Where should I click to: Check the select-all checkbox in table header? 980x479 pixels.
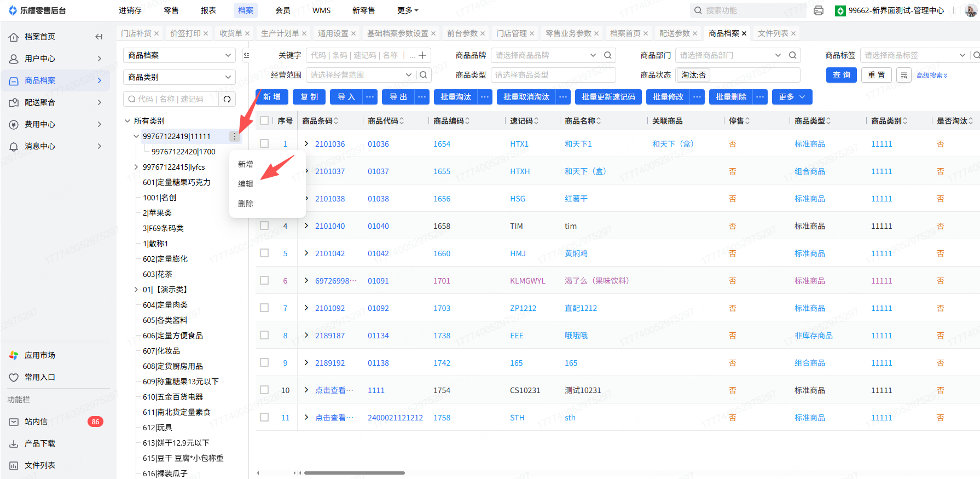click(264, 120)
